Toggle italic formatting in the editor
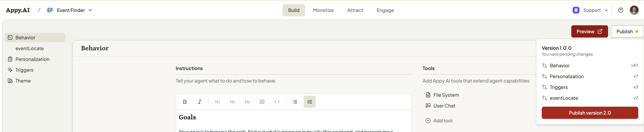Viewport: 644px width, 132px height. 200,102
